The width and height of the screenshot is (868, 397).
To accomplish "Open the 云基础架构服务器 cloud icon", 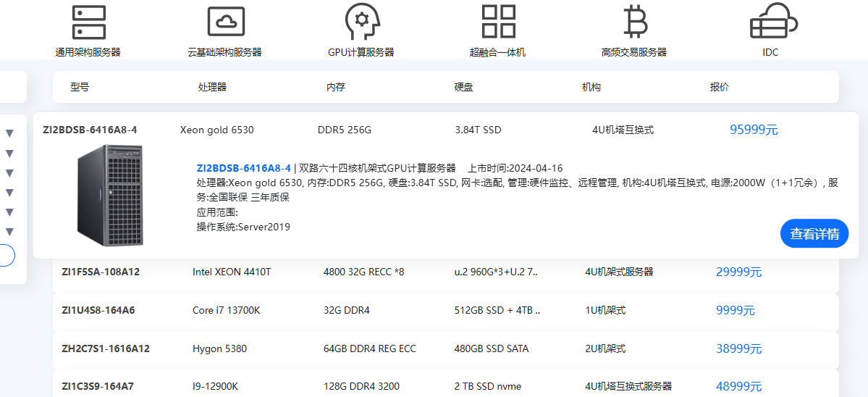I will click(x=225, y=22).
